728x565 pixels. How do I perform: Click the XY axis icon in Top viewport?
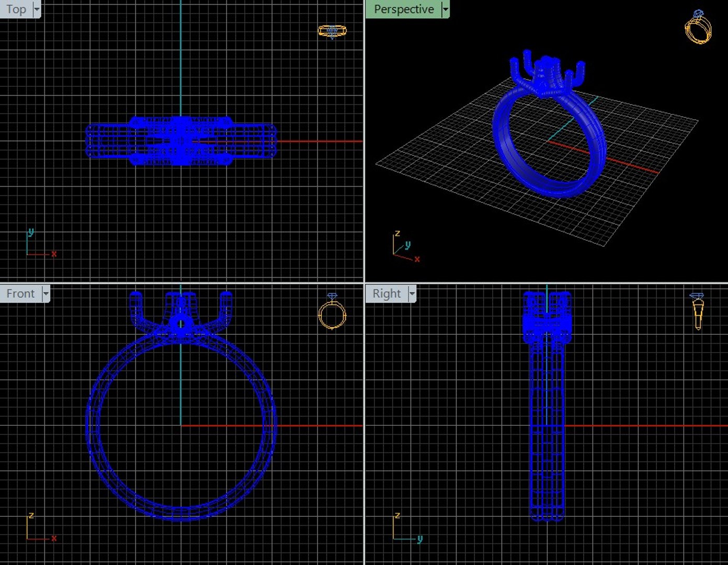(41, 243)
